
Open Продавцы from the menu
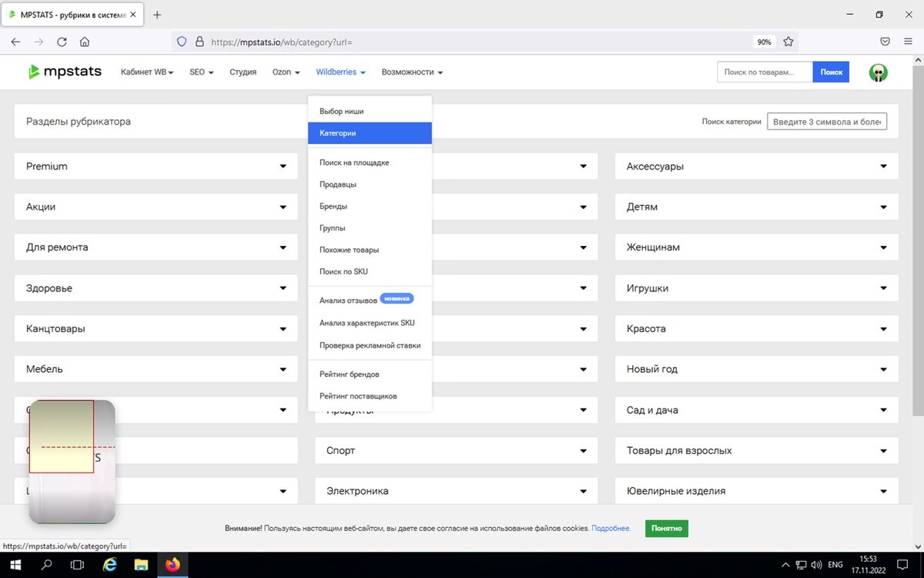coord(370,185)
